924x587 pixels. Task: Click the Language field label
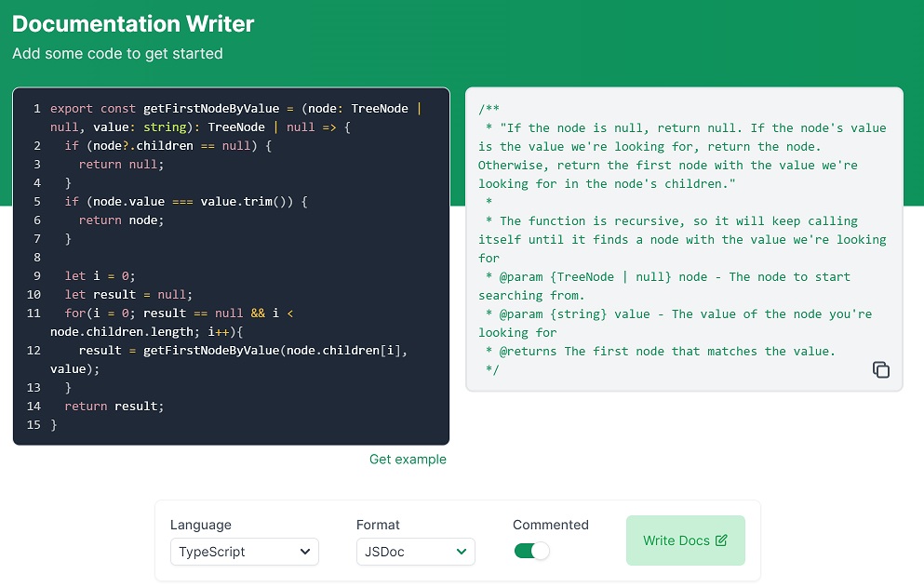click(x=201, y=525)
